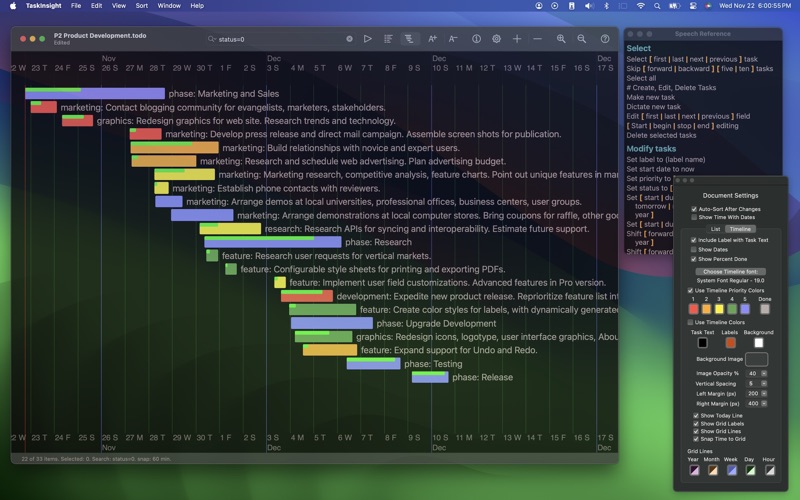This screenshot has width=800, height=500.
Task: Enable Use Timeline Colors checkbox
Action: pyautogui.click(x=690, y=322)
